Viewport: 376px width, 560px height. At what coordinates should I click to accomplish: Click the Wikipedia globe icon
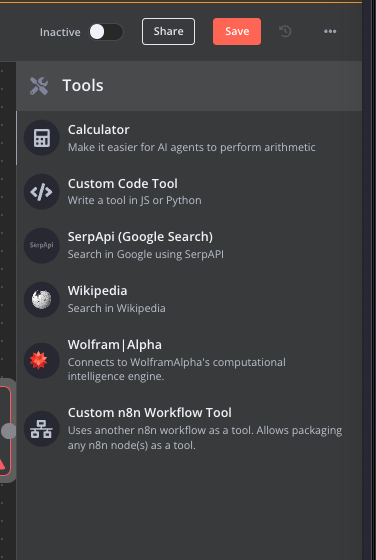42,300
